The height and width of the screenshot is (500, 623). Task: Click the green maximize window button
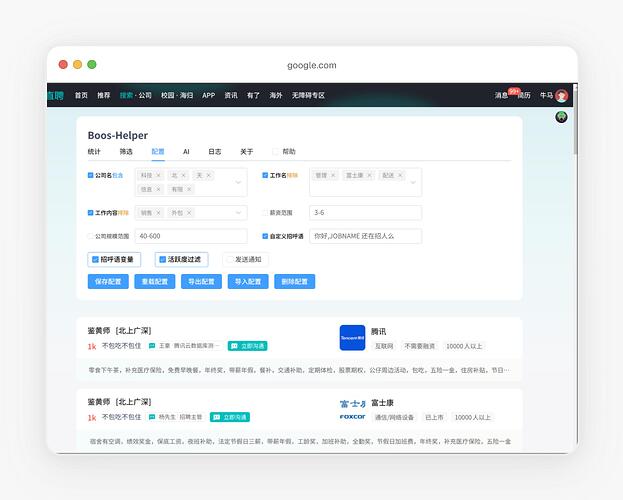point(92,64)
